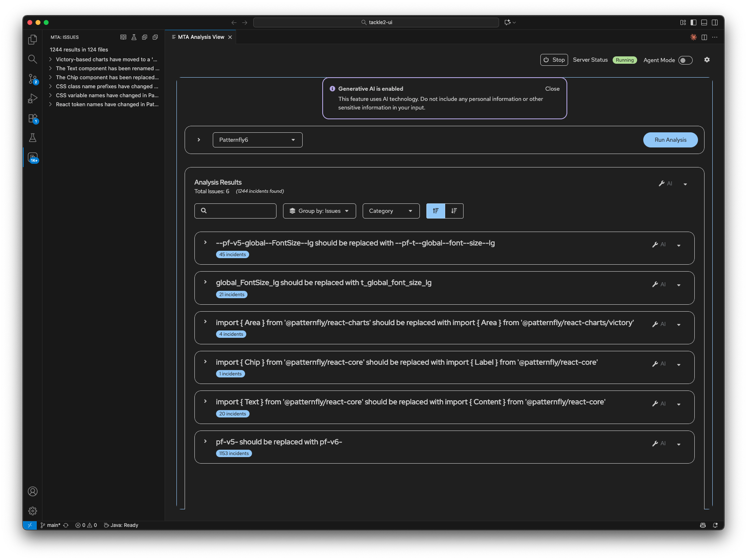Viewport: 747px width, 560px height.
Task: Open the Source Control view showing 2 changes
Action: 33,79
